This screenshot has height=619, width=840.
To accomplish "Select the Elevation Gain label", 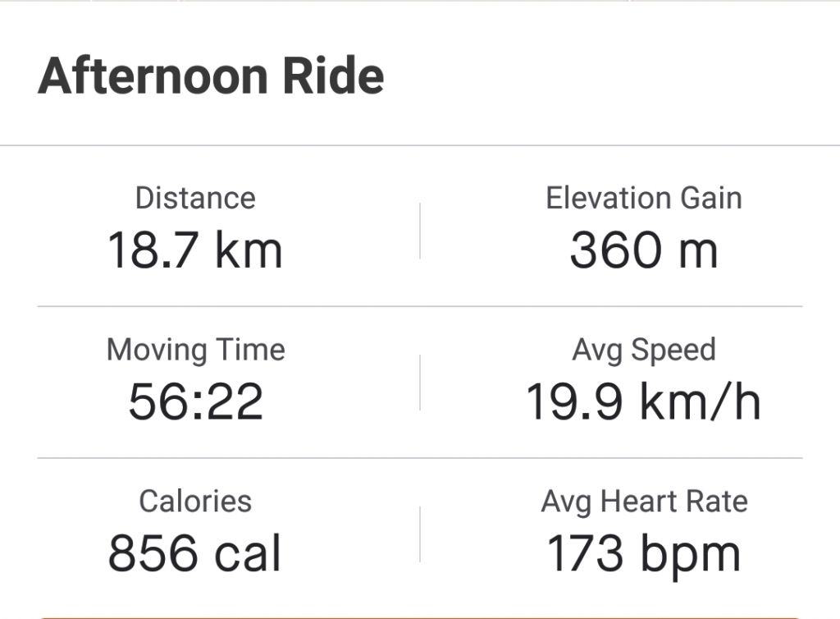I will coord(644,198).
